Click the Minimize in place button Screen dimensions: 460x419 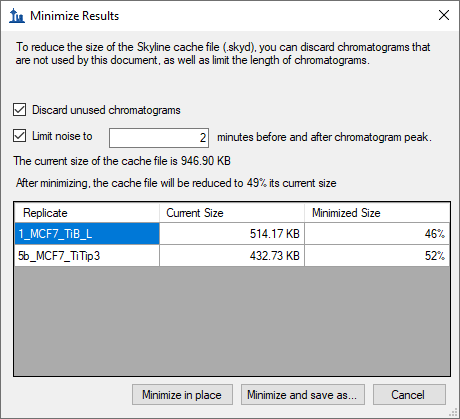coord(182,395)
